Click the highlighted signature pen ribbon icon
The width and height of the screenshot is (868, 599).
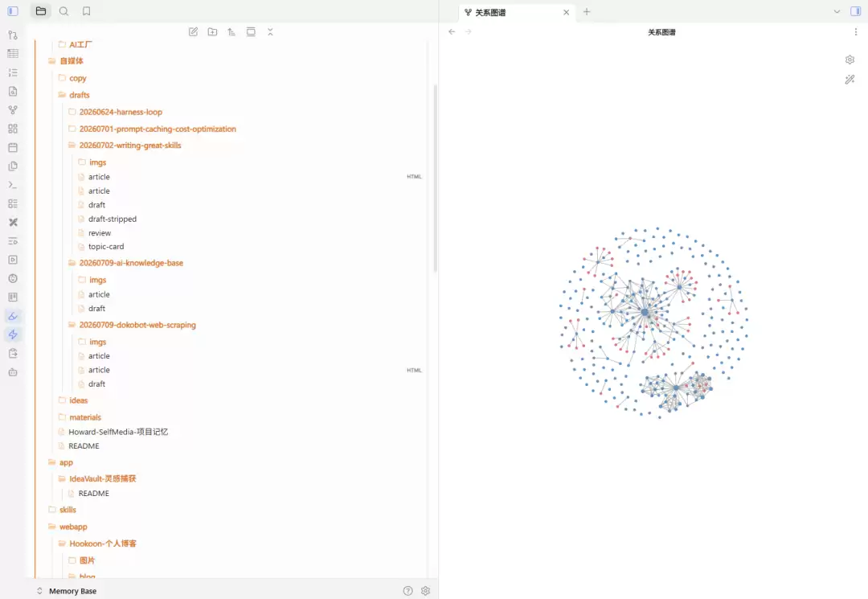13,316
